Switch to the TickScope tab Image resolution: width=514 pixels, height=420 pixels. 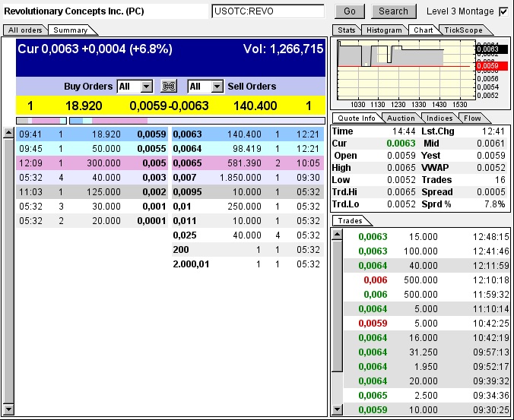coord(464,30)
